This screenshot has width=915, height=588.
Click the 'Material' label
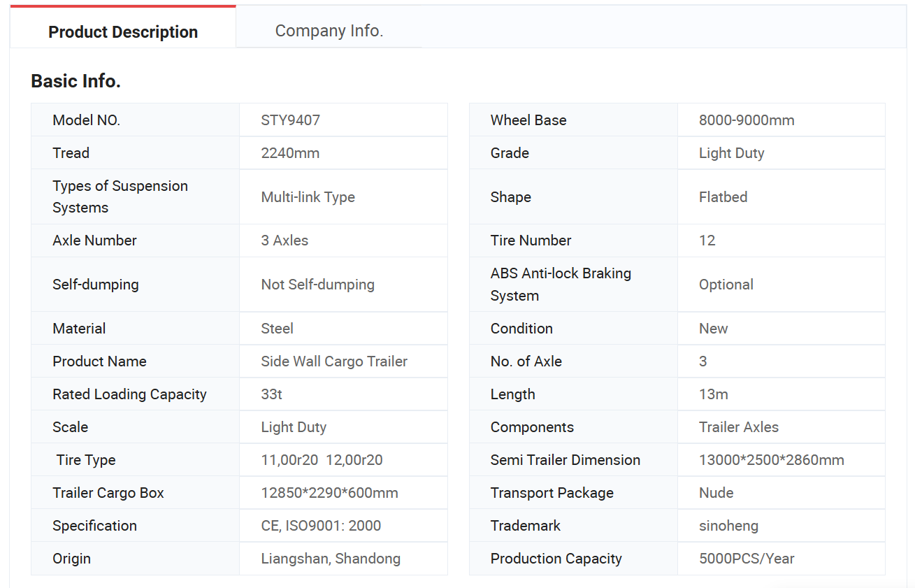click(x=80, y=329)
